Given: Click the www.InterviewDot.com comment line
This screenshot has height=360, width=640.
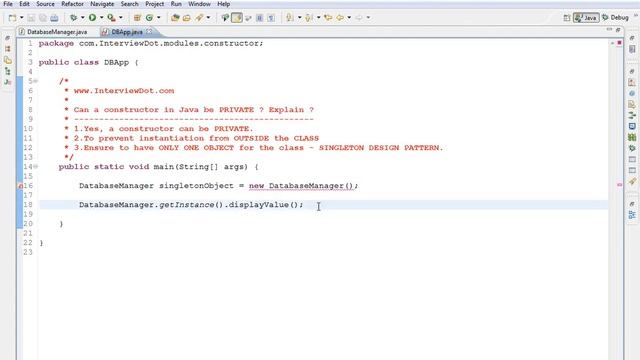Looking at the screenshot, I should (x=124, y=91).
